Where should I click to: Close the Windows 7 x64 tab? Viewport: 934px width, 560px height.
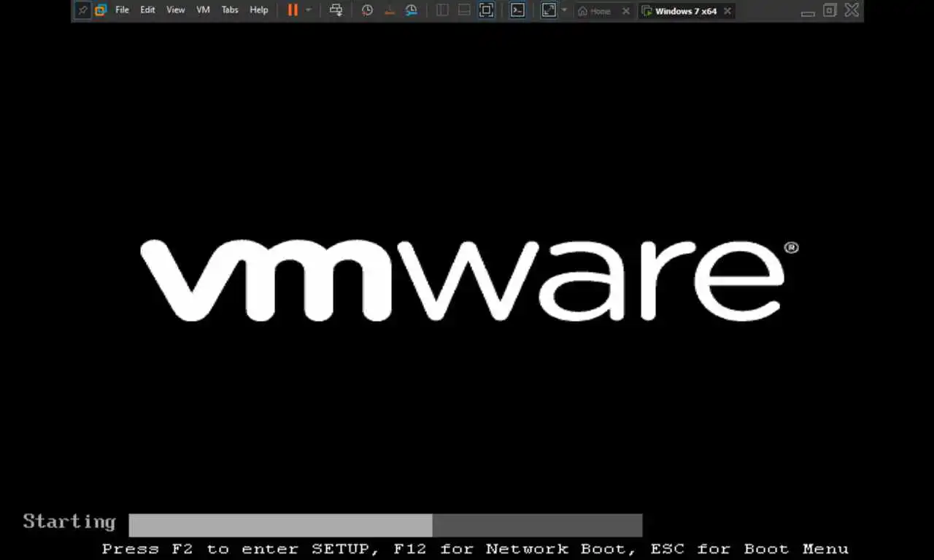tap(727, 11)
